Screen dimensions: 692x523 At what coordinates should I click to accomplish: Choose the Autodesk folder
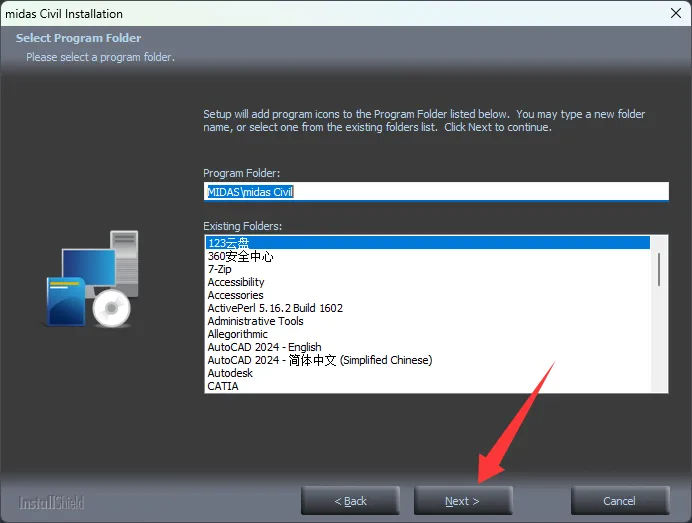[427, 373]
